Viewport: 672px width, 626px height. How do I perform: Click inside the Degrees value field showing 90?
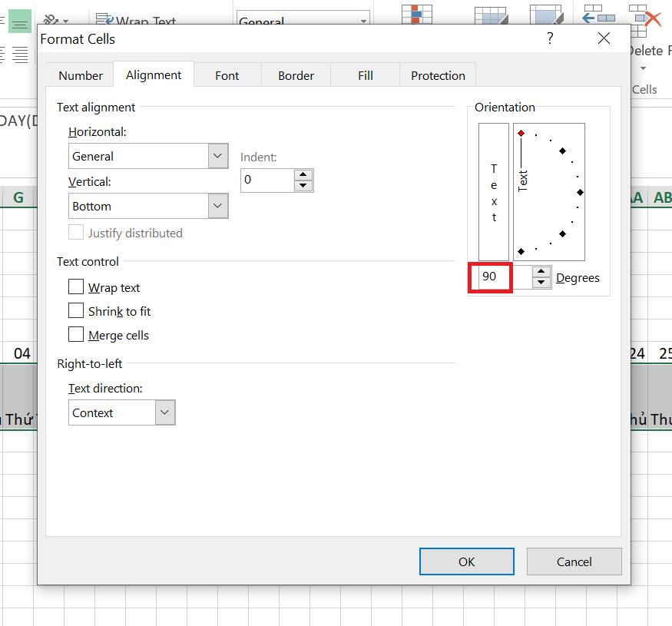[x=490, y=277]
